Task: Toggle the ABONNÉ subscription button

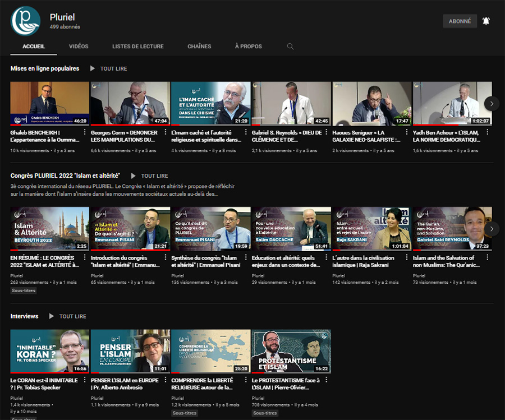Action: click(x=460, y=21)
